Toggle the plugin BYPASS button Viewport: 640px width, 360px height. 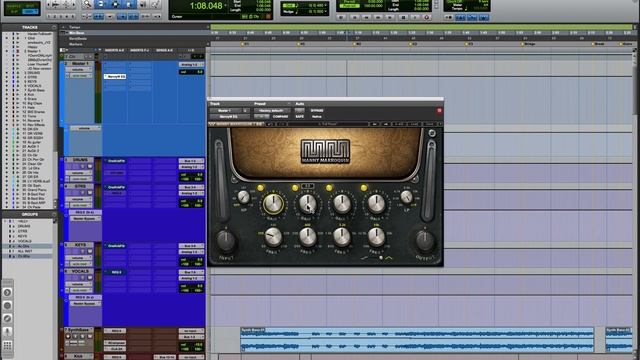[317, 111]
